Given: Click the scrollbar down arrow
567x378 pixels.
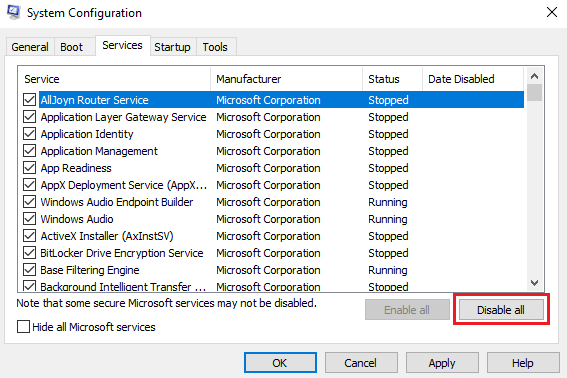Looking at the screenshot, I should (534, 283).
